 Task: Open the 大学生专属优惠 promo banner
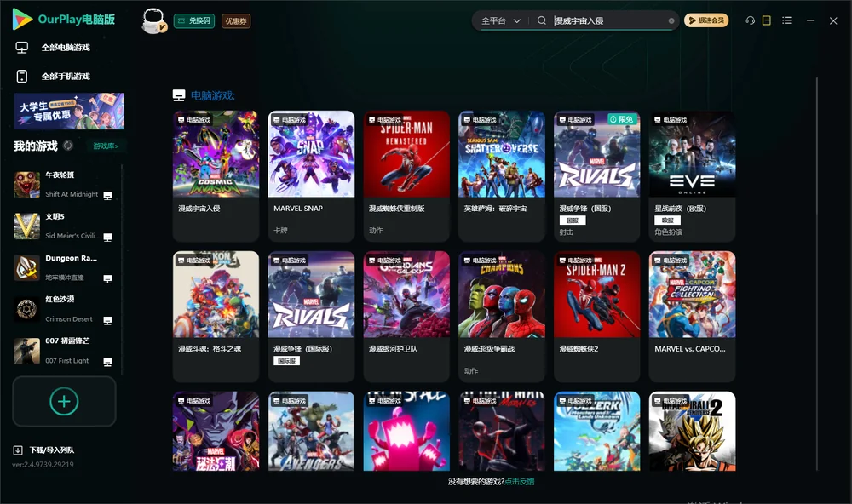[x=69, y=111]
